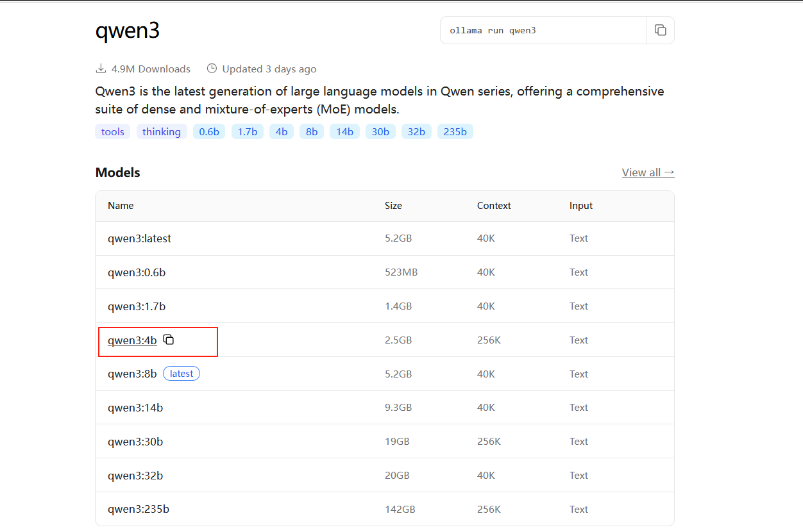Open the qwen3:0.6b model

137,272
